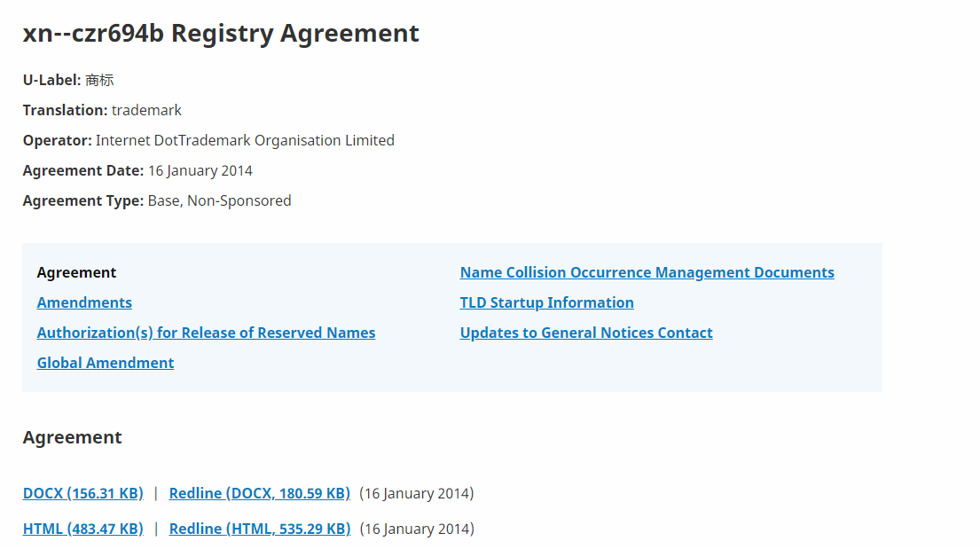Viewport: 980px width, 549px height.
Task: Go to the Global Amendment section
Action: coord(105,363)
